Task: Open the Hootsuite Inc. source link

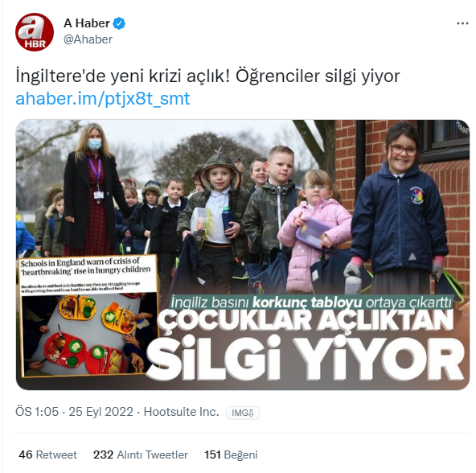Action: 181,412
